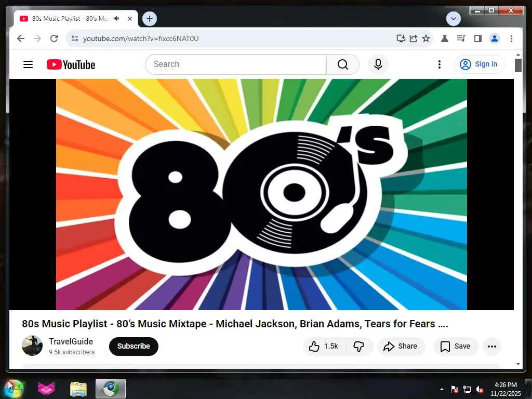
Task: Click the muted volume tray icon
Action: (x=480, y=389)
